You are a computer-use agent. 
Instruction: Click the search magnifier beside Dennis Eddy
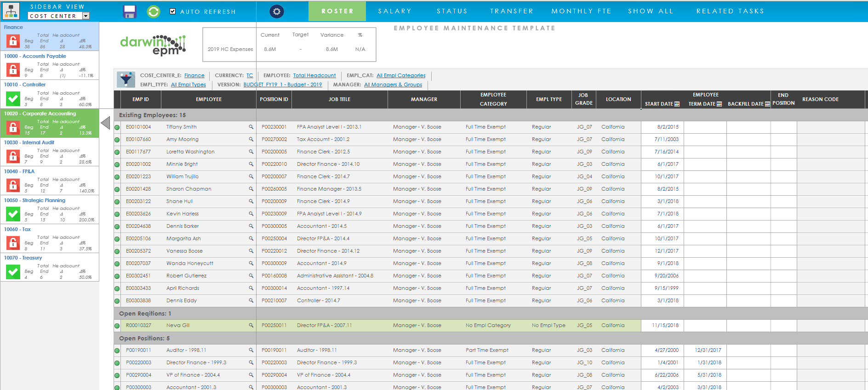point(251,300)
